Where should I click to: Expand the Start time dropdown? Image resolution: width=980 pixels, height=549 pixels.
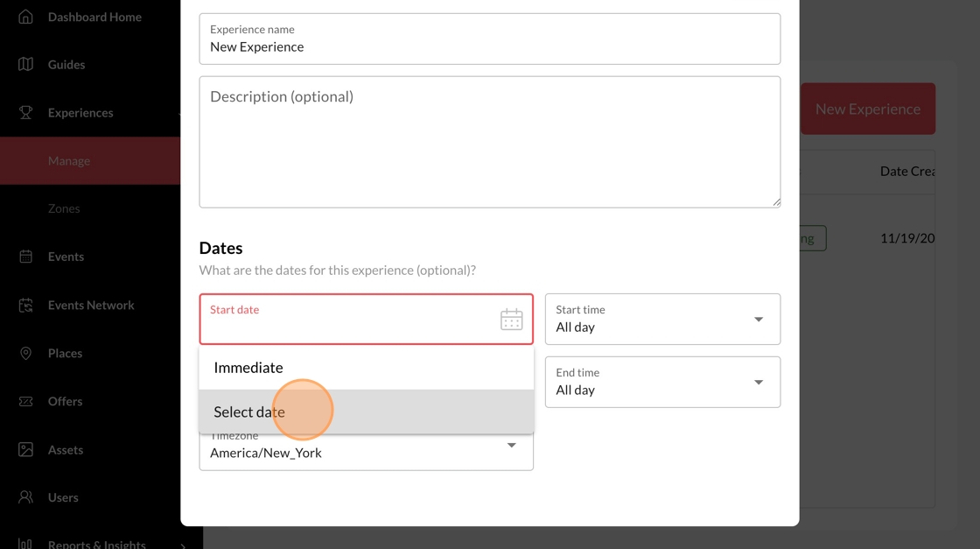coord(758,320)
